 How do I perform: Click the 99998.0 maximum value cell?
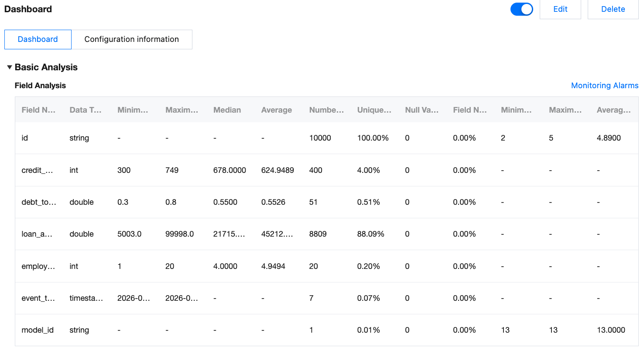(x=179, y=234)
